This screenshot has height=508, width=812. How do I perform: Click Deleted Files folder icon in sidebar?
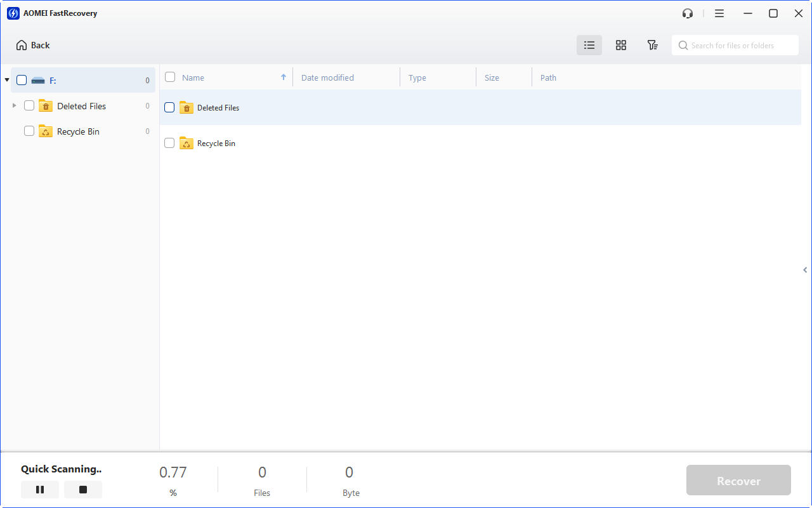[46, 105]
